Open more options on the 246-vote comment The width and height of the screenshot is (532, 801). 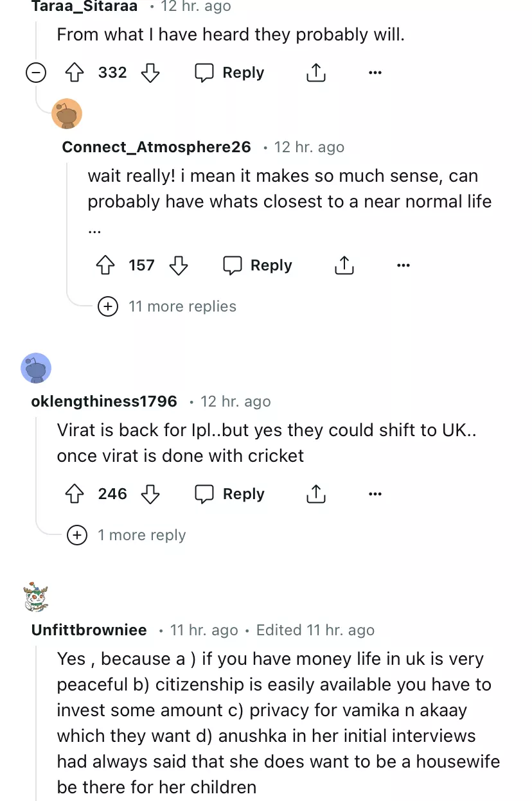click(x=375, y=494)
